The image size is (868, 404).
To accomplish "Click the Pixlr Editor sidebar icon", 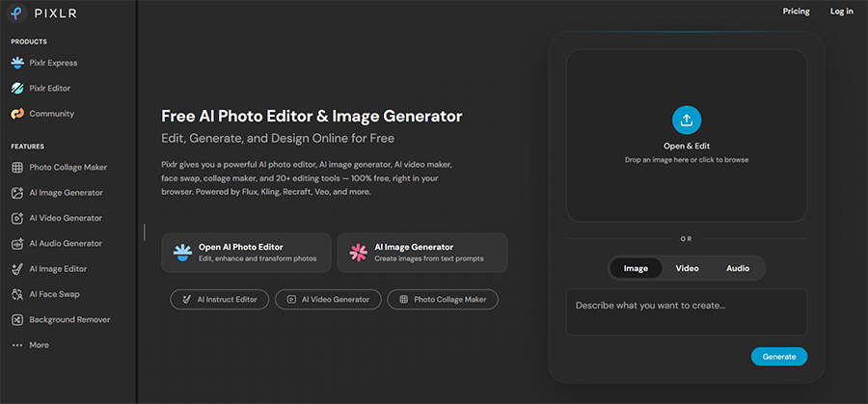I will tap(17, 89).
